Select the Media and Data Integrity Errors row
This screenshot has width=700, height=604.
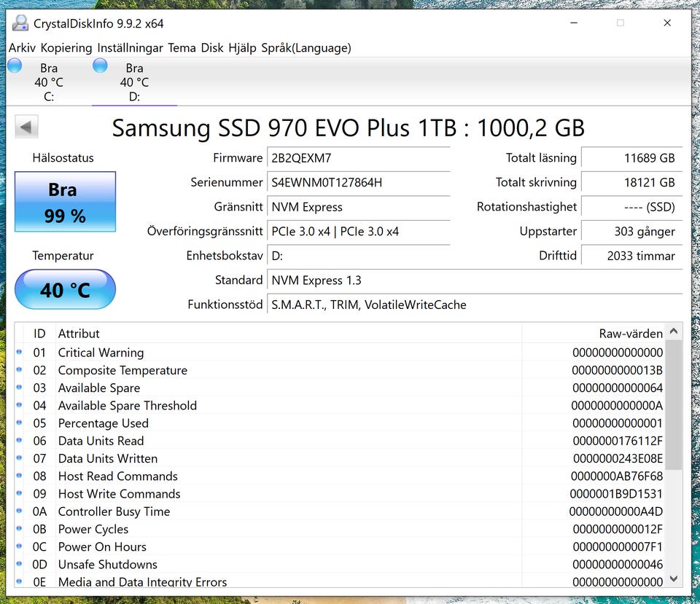click(x=340, y=581)
